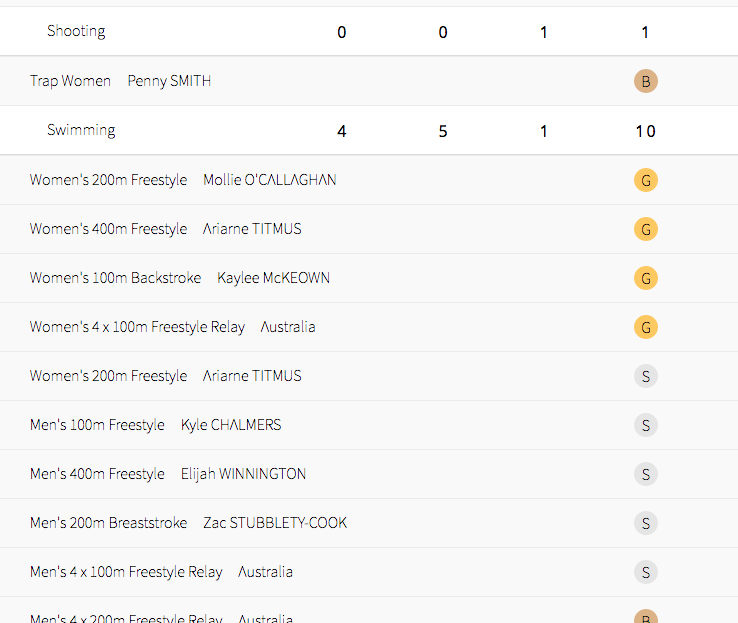
Task: Collapse the Shooting sport row
Action: (x=76, y=31)
